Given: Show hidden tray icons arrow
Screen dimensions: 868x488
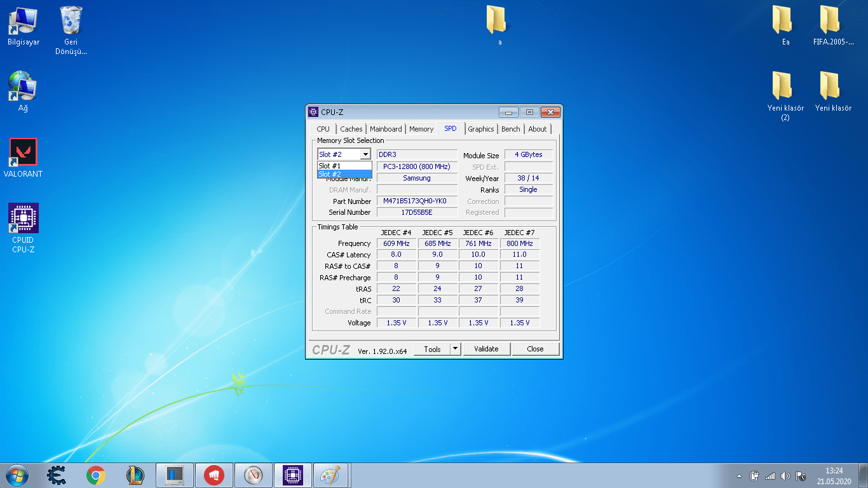Looking at the screenshot, I should point(739,476).
